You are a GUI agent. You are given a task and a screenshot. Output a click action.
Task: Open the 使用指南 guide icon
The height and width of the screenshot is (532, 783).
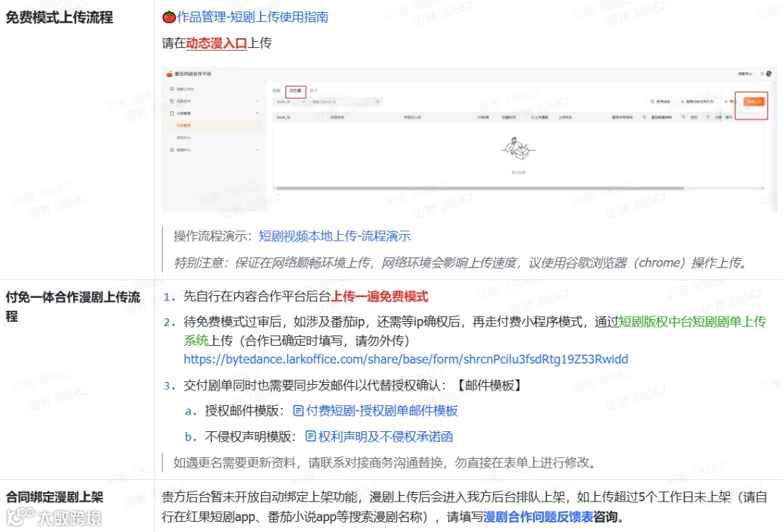tap(651, 101)
